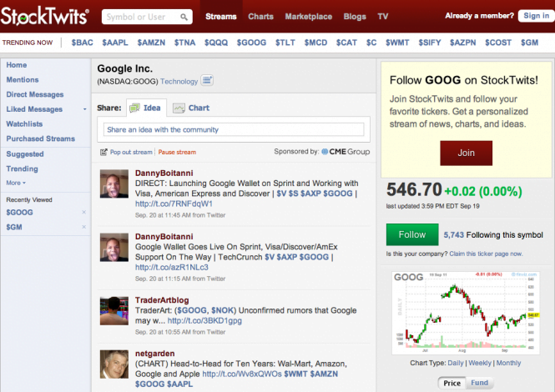This screenshot has width=555, height=392.
Task: Click the Share an idea input field
Action: tap(233, 129)
